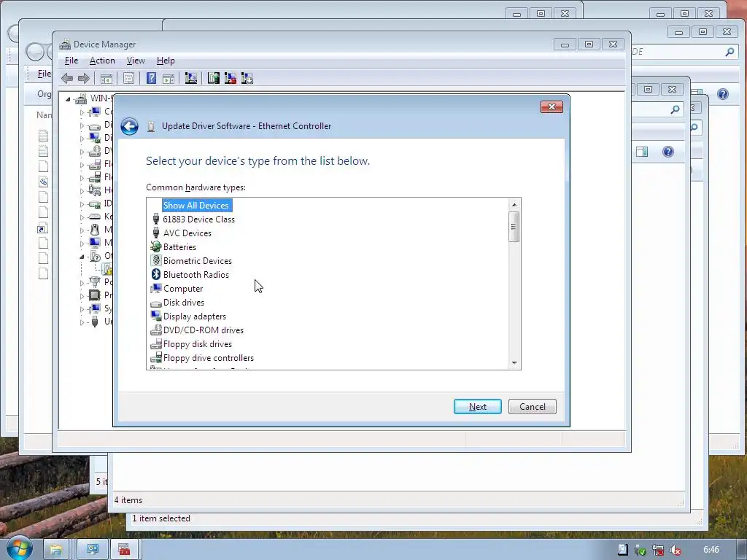Click the hardware list scroll up arrow
747x560 pixels.
pyautogui.click(x=514, y=205)
